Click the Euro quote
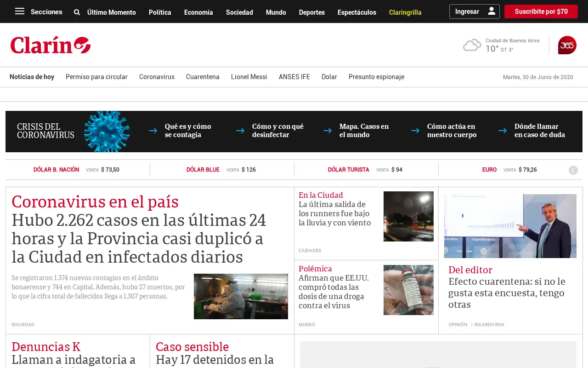Screen dimensions: 588x368 [509, 170]
